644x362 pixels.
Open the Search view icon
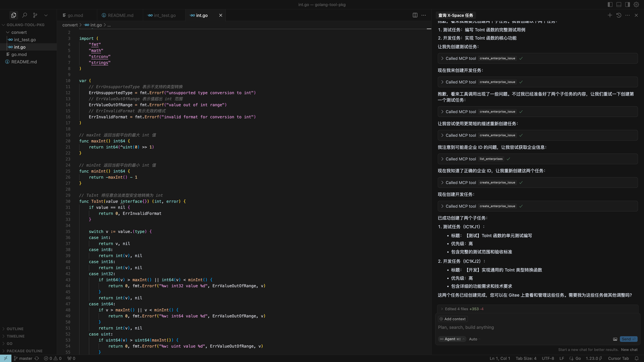(x=25, y=16)
